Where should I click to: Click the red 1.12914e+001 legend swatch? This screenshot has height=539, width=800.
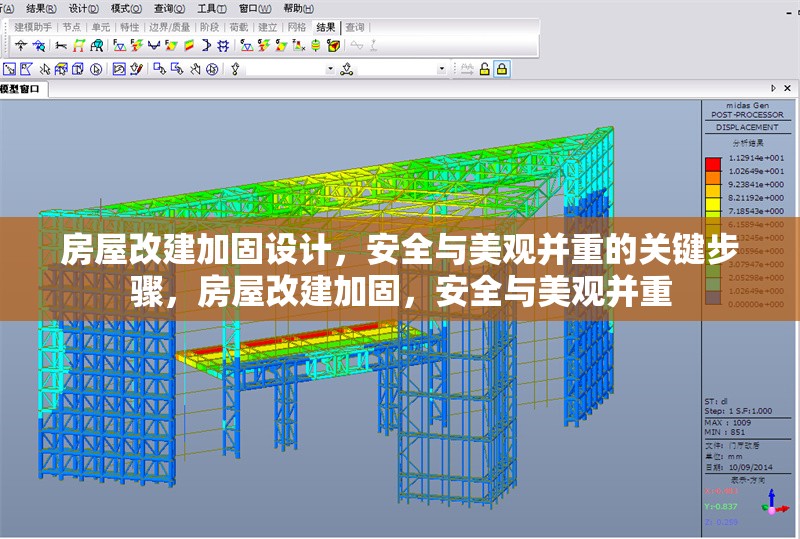(713, 164)
